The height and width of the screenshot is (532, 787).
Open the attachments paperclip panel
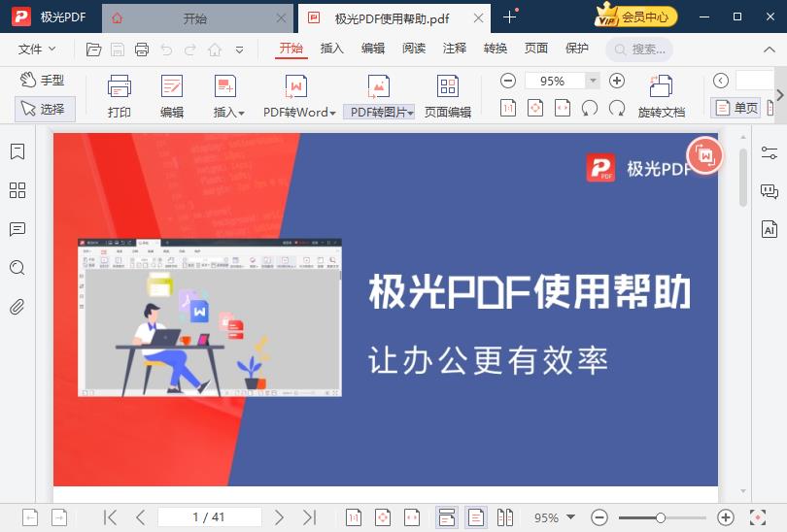(17, 307)
